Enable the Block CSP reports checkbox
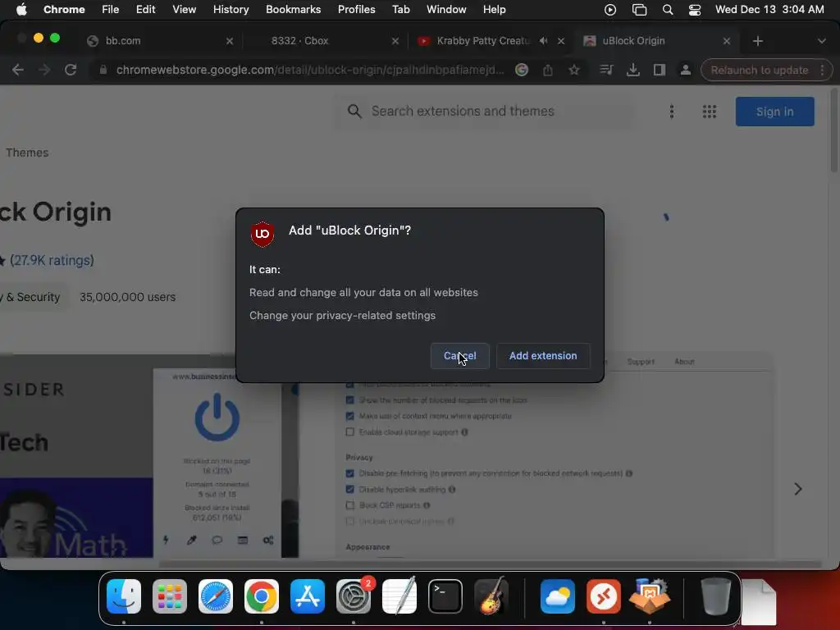This screenshot has height=630, width=840. [349, 505]
